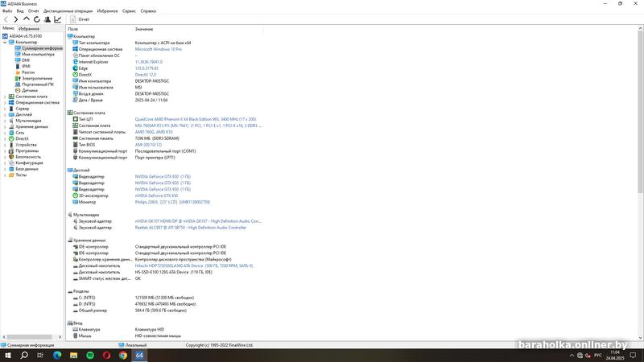This screenshot has height=362, width=644.
Task: Open the Файл menu
Action: [7, 11]
